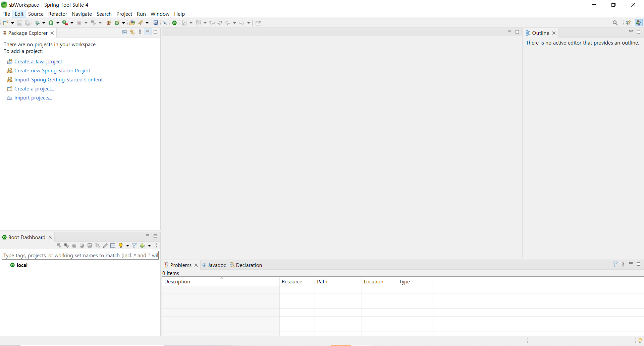
Task: Toggle the Boot Dashboard funnel filter
Action: point(135,246)
